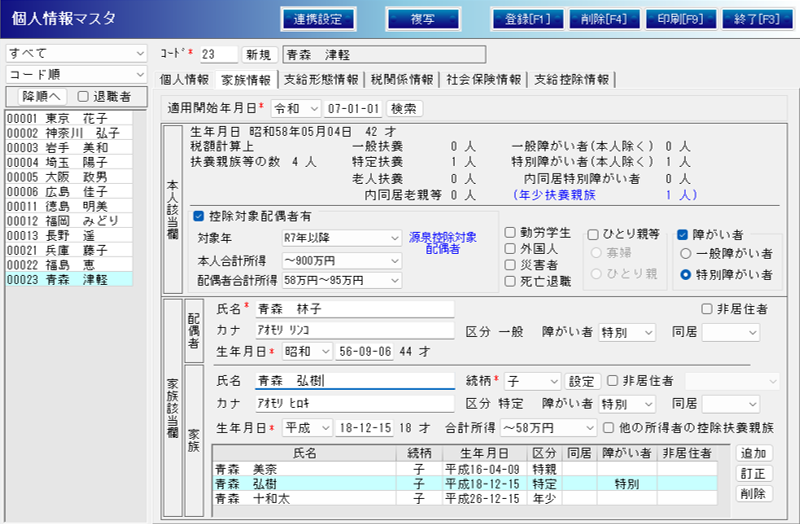800x524 pixels.
Task: Select employee 00012 福岡 みどり
Action: (x=69, y=221)
